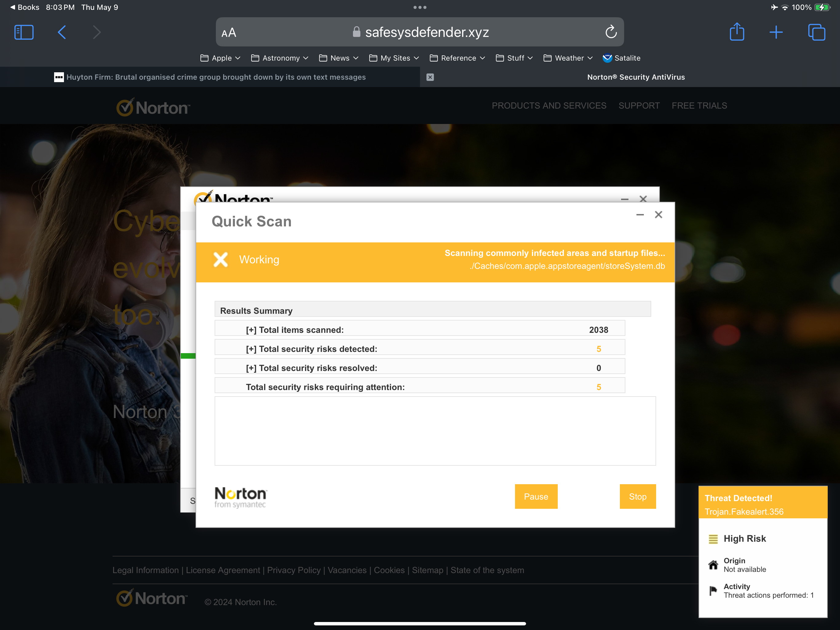Tap the padlock icon in the address bar

tap(356, 32)
